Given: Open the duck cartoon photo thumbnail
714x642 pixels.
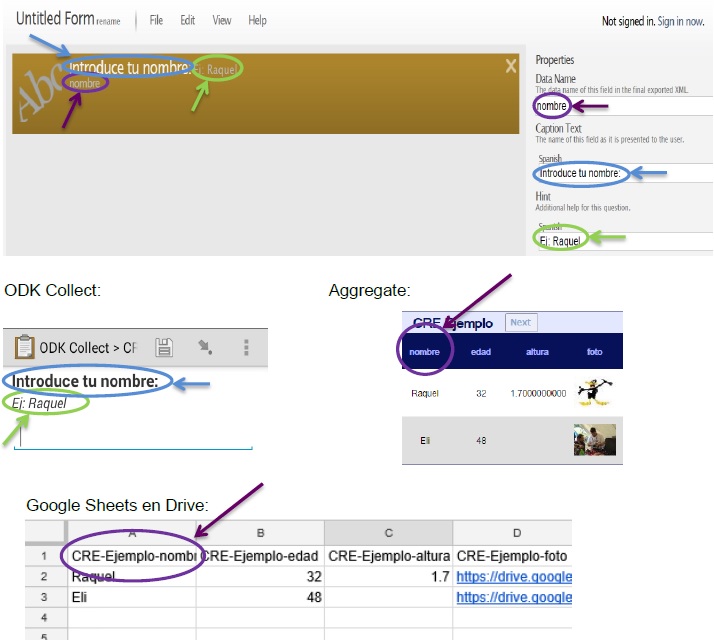Looking at the screenshot, I should point(594,392).
